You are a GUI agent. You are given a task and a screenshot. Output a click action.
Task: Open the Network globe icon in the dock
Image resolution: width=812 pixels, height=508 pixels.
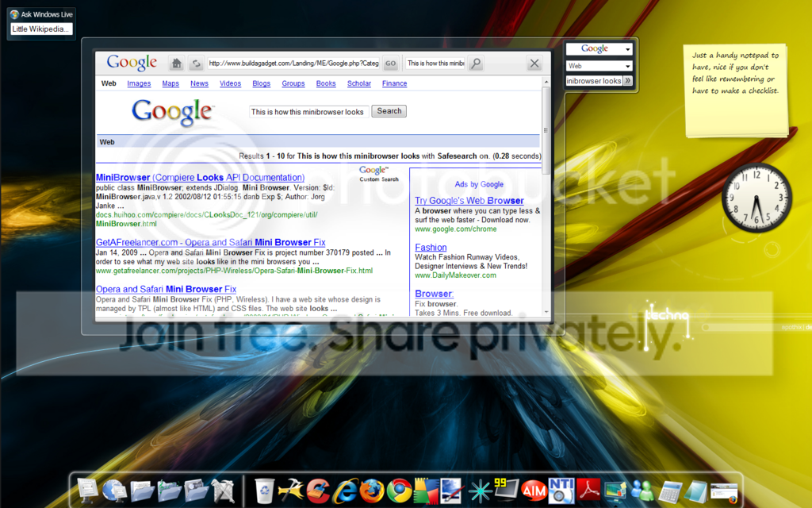pyautogui.click(x=114, y=491)
